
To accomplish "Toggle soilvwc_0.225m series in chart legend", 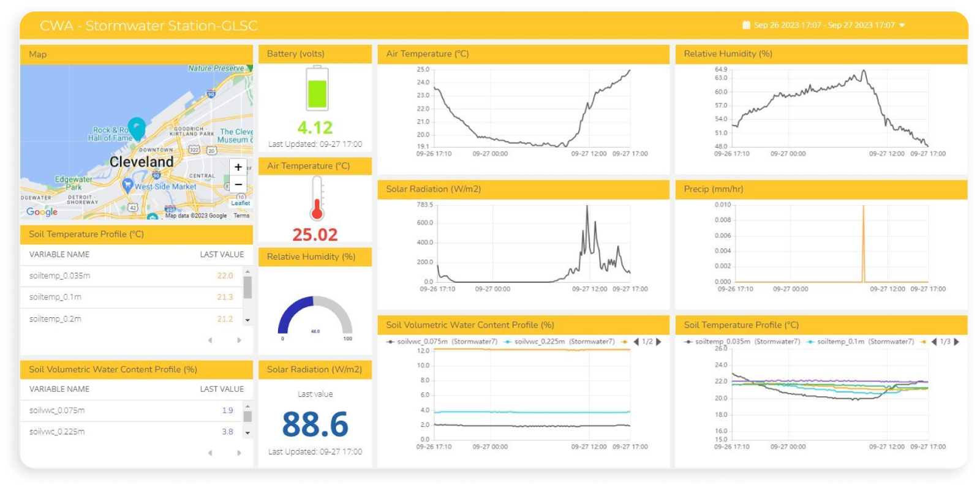I will (559, 342).
